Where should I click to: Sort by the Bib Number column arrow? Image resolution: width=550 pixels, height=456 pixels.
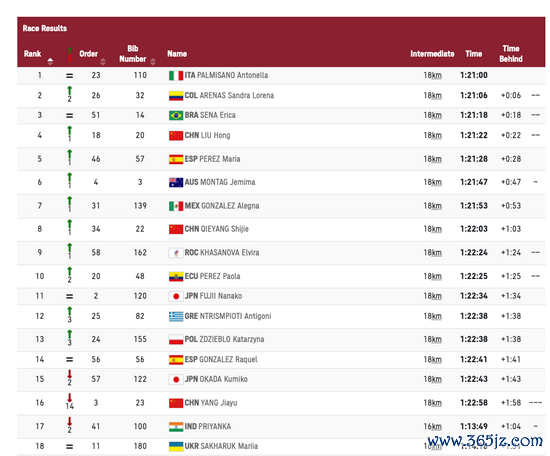(x=153, y=62)
